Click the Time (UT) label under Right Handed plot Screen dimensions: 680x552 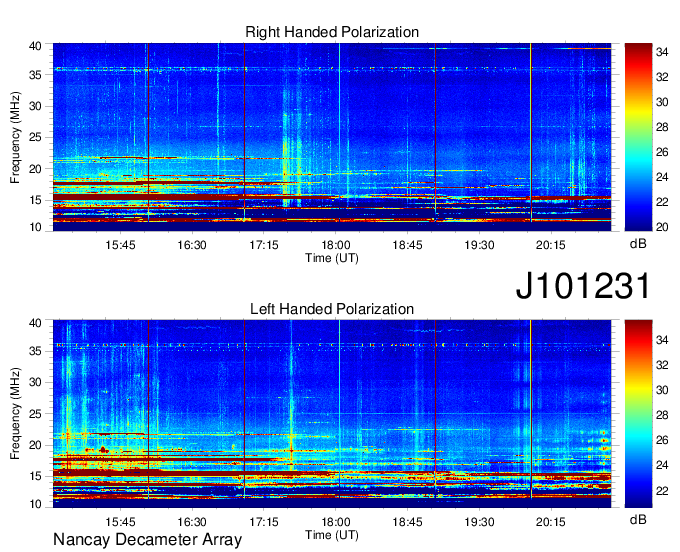(x=332, y=258)
